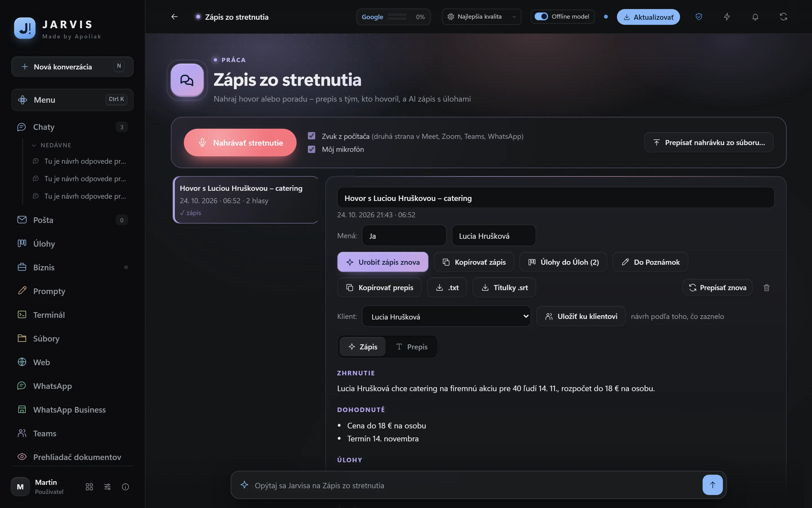Open the shield security icon
The height and width of the screenshot is (508, 812).
(699, 17)
